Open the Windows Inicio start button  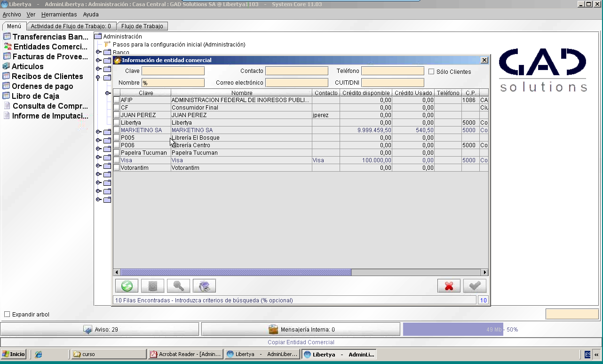pos(14,354)
